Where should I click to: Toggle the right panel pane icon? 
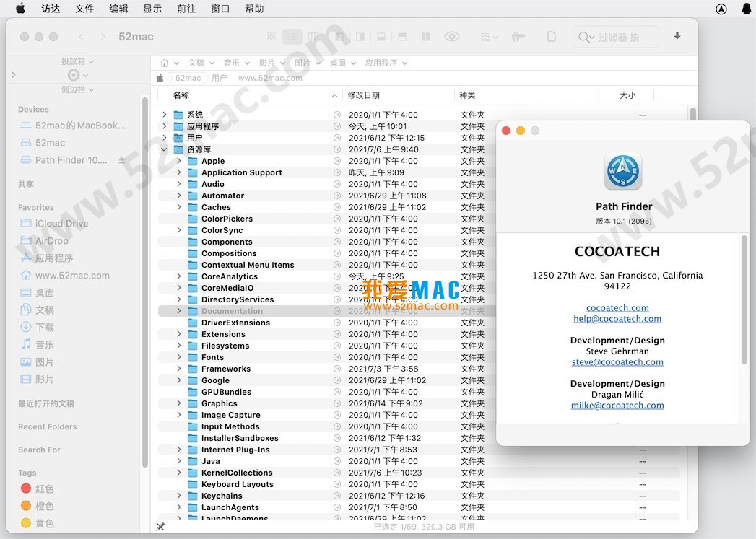360,37
